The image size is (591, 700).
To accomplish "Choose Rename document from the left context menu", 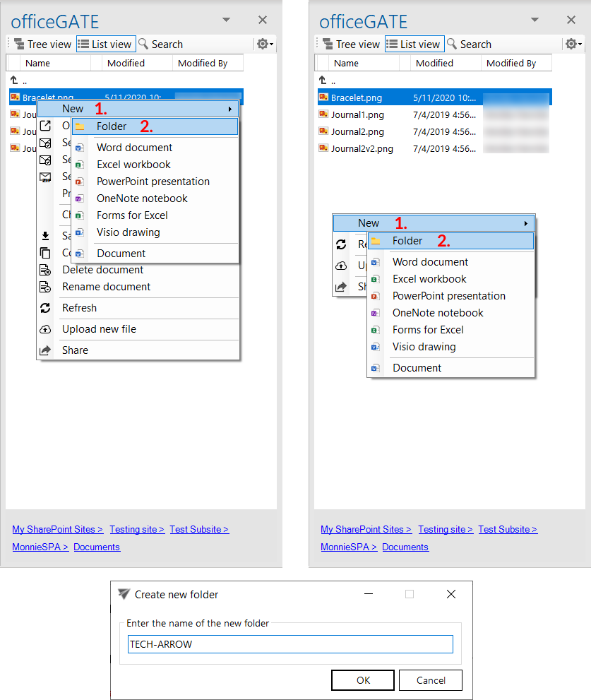I will pyautogui.click(x=106, y=287).
